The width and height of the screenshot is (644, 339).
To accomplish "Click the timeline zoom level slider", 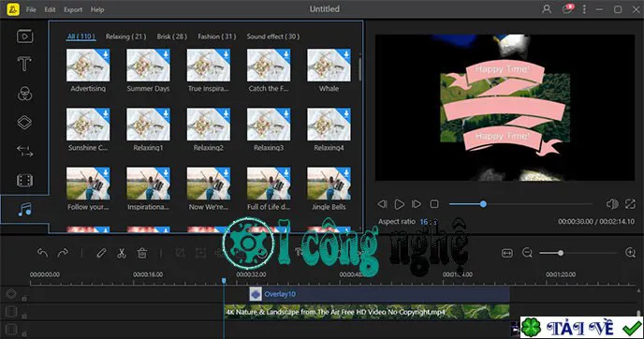I will [x=578, y=253].
